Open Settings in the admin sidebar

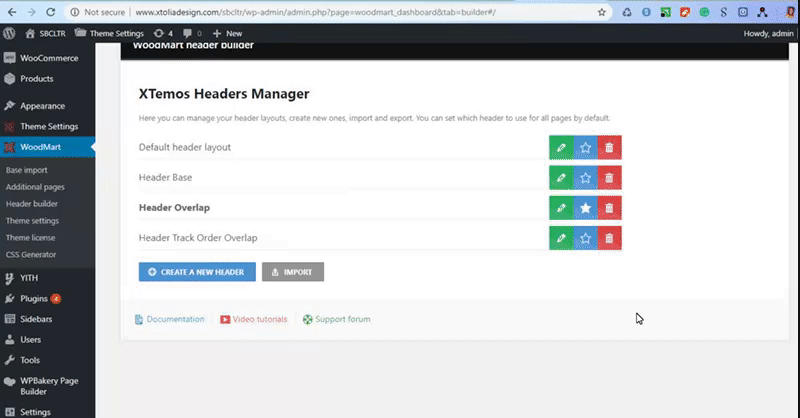47,412
